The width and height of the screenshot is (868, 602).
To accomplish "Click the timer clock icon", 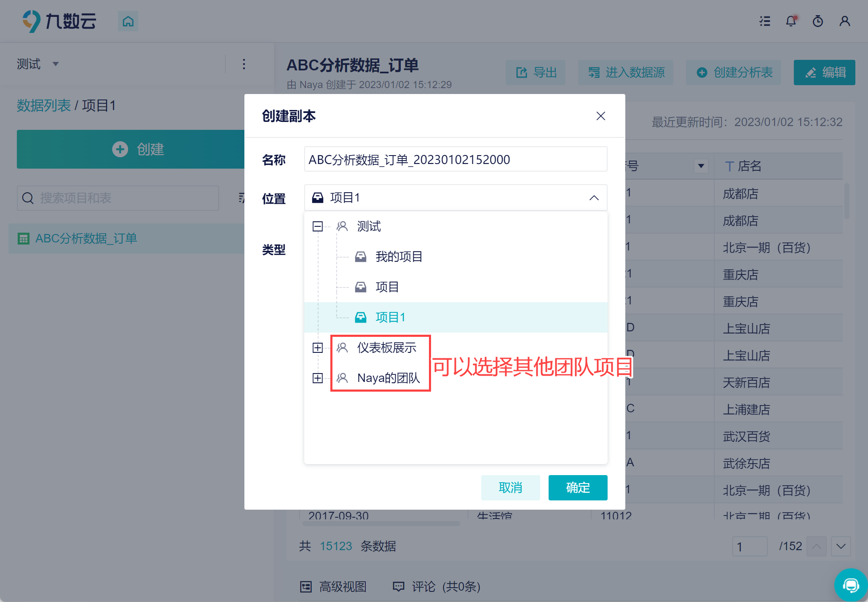I will click(817, 21).
